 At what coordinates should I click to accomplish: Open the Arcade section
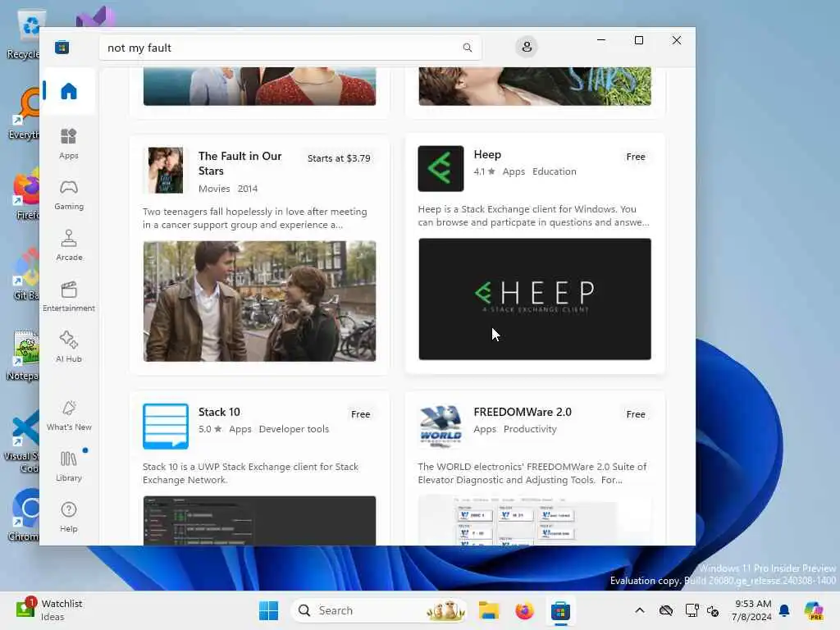(x=69, y=245)
